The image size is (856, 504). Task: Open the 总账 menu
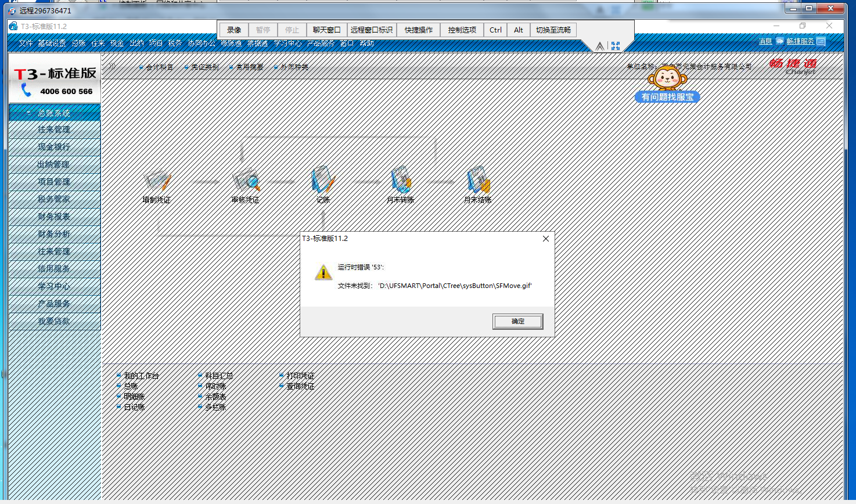[x=79, y=43]
